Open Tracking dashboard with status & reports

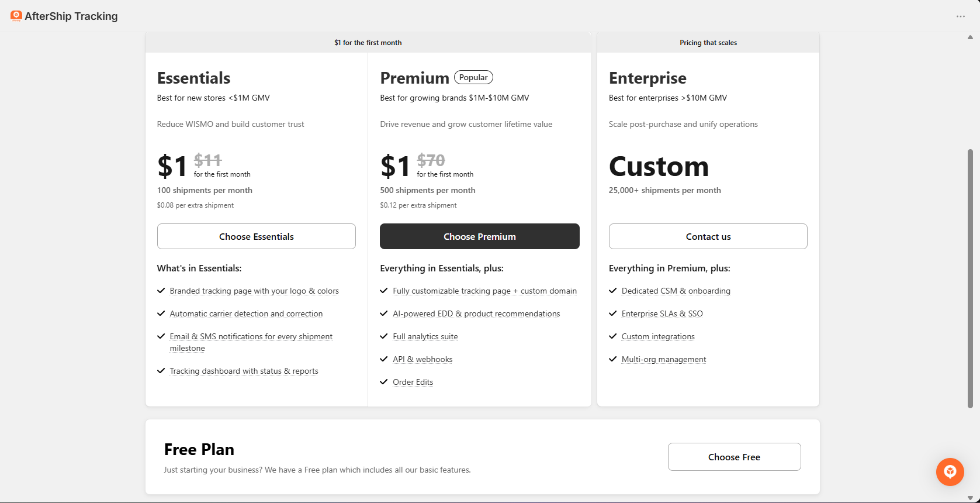244,371
